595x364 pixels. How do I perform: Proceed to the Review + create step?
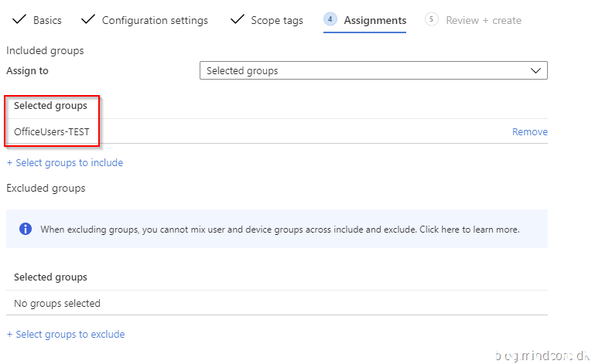[484, 20]
